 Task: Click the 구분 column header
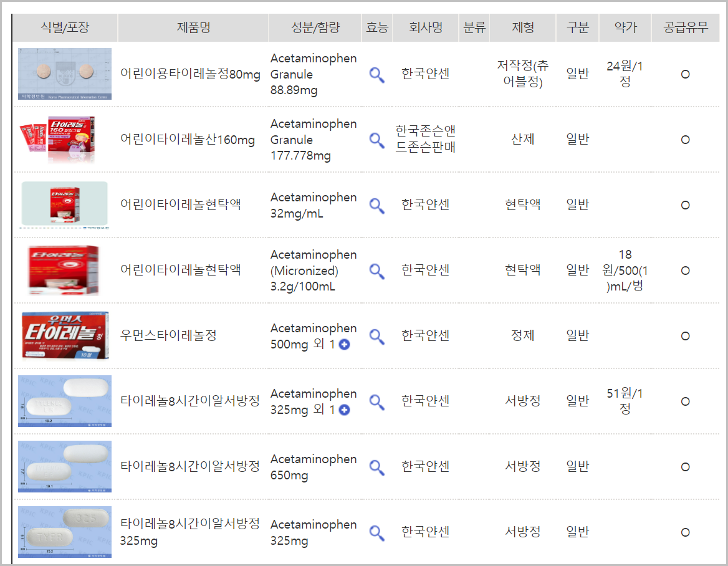(578, 27)
